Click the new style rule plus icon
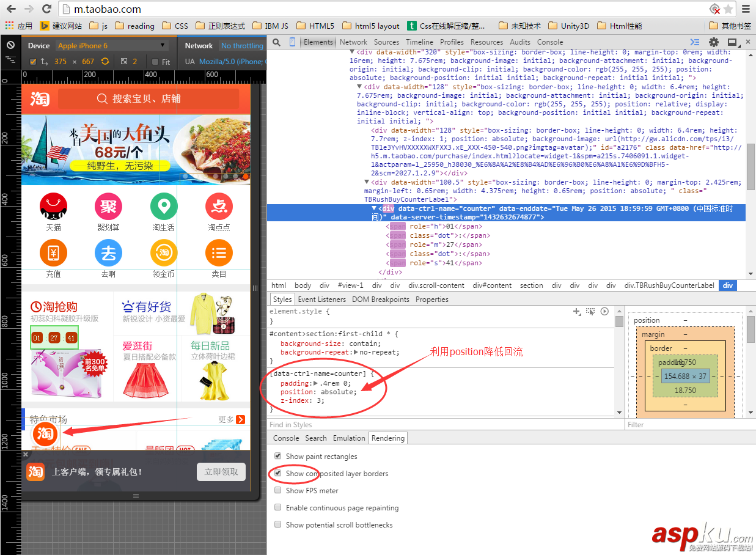 point(576,311)
